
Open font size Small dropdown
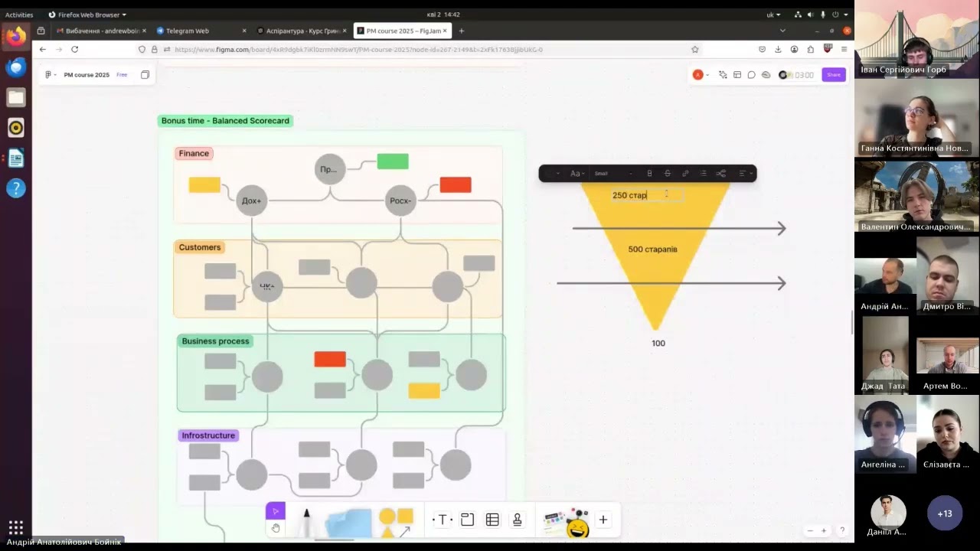[612, 174]
